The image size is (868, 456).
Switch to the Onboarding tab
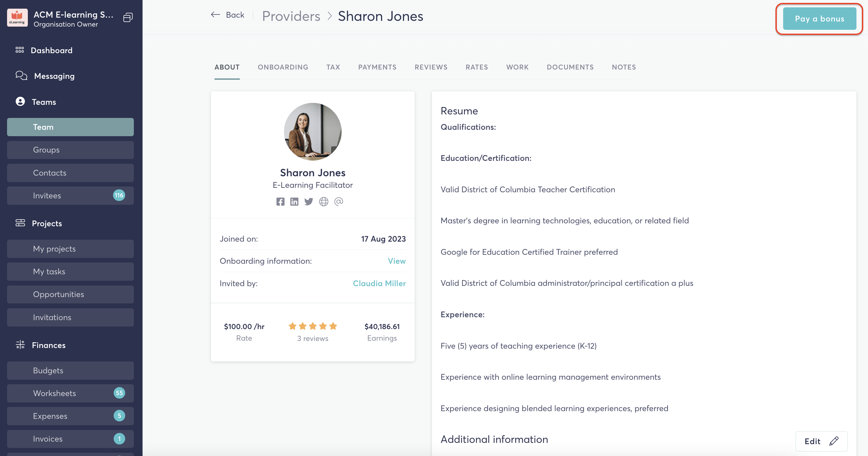click(x=283, y=67)
